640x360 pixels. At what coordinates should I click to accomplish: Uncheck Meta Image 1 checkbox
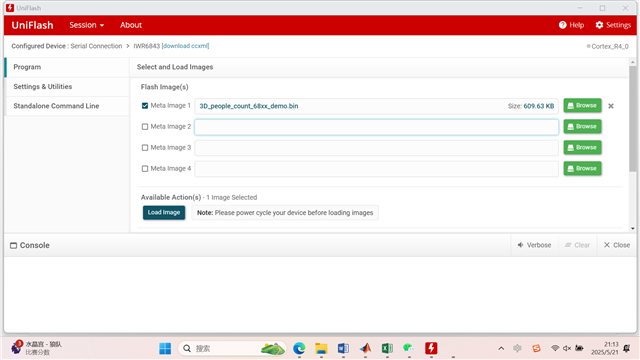[145, 106]
